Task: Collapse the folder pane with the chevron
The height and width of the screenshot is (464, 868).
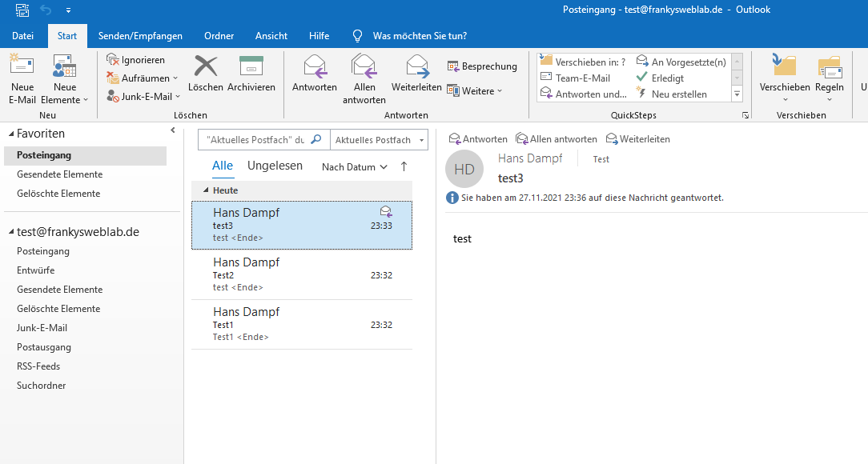Action: 173,130
